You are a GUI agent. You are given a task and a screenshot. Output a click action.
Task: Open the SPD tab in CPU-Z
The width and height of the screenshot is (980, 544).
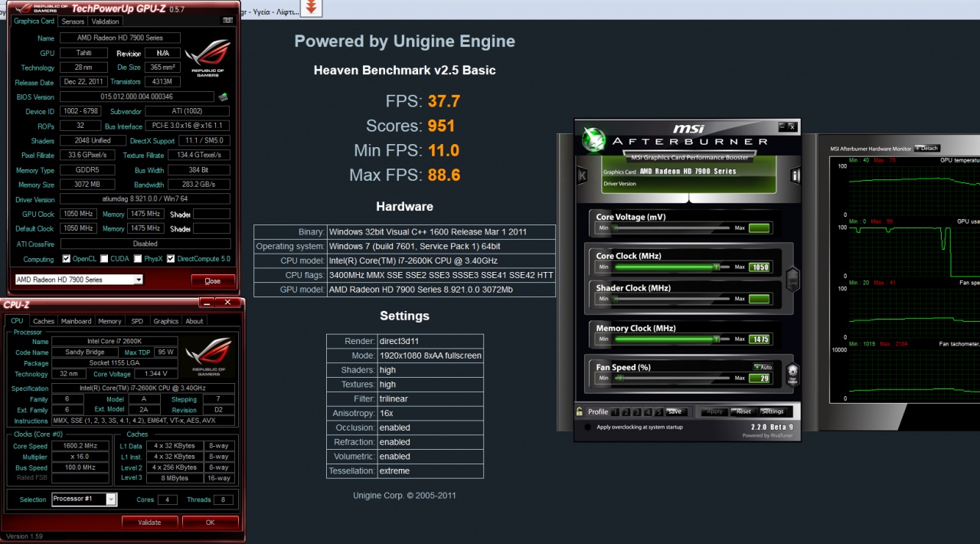tap(137, 321)
